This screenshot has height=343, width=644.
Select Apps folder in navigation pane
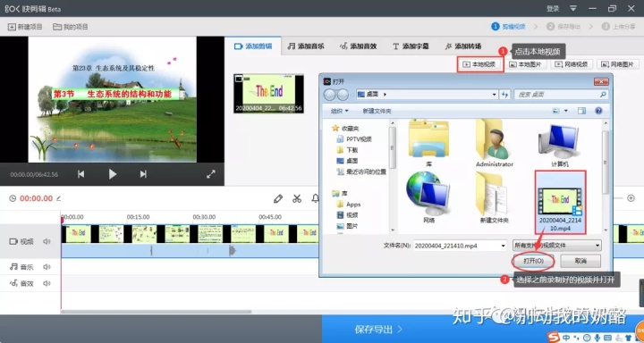coord(349,204)
